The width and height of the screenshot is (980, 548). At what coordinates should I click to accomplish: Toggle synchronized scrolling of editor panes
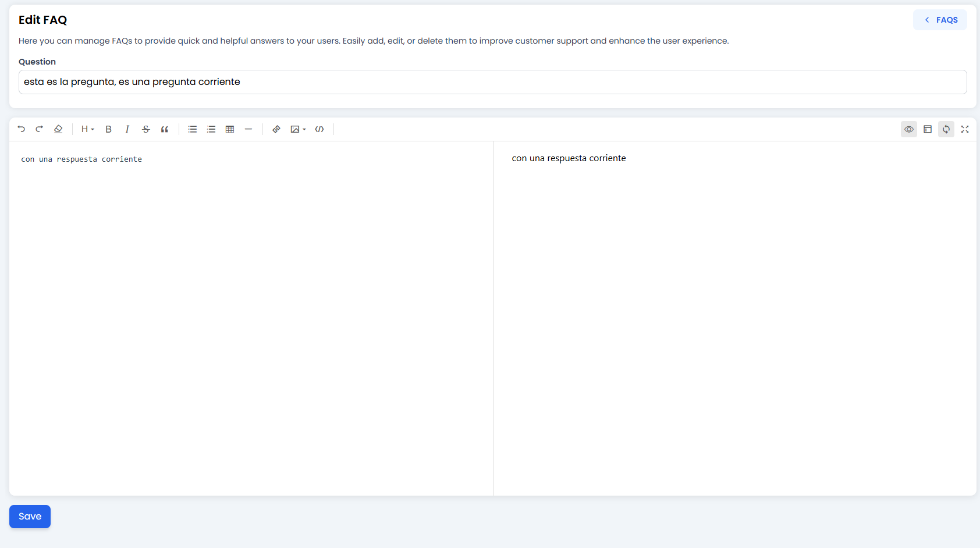(946, 129)
